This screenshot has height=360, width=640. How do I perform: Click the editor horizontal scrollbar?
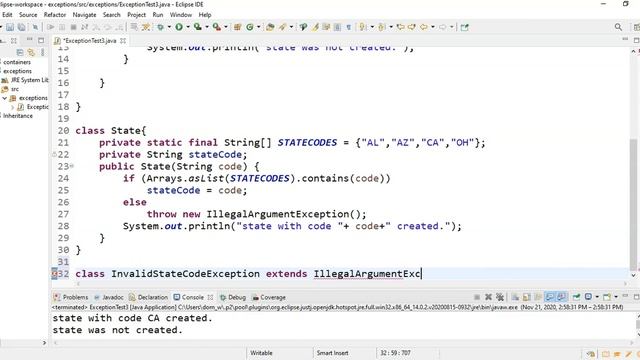click(351, 283)
